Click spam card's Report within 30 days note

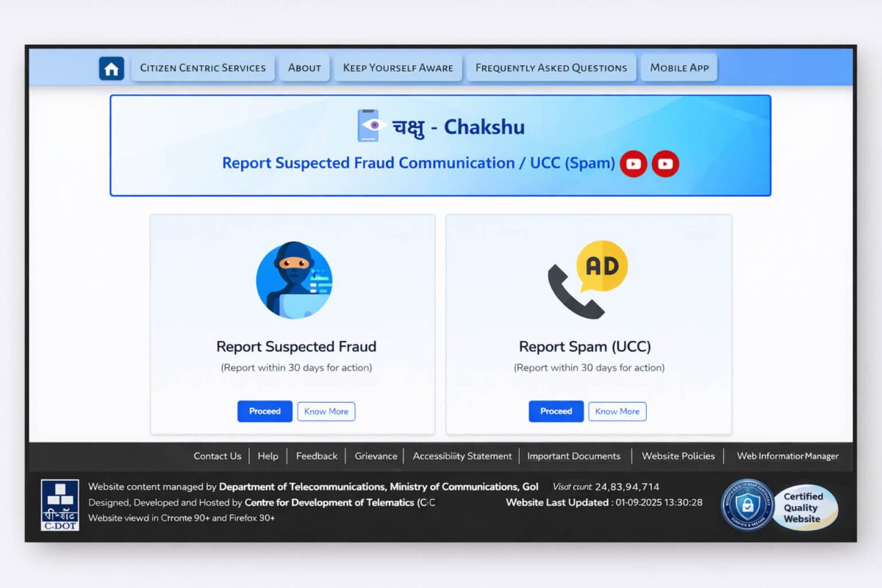589,367
